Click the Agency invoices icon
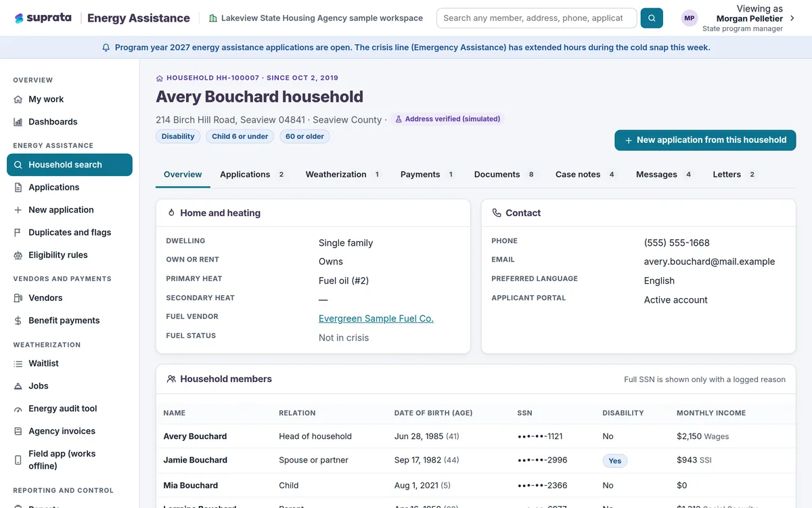Image resolution: width=812 pixels, height=508 pixels. [x=18, y=431]
